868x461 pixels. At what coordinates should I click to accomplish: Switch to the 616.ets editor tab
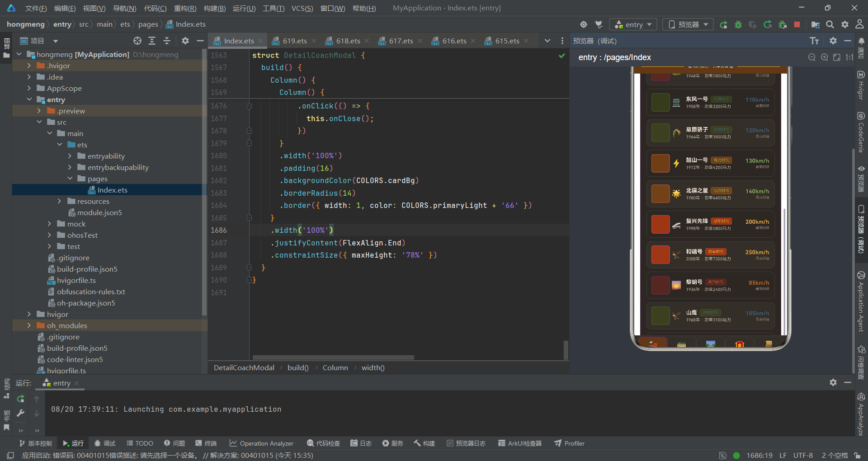tap(454, 41)
